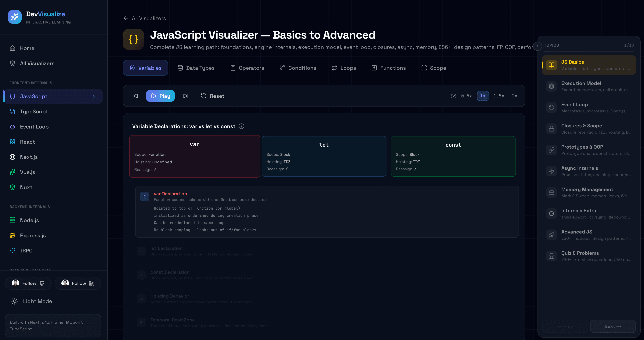The height and width of the screenshot is (340, 644).
Task: Click the Memory Management drive icon
Action: [x=552, y=193]
